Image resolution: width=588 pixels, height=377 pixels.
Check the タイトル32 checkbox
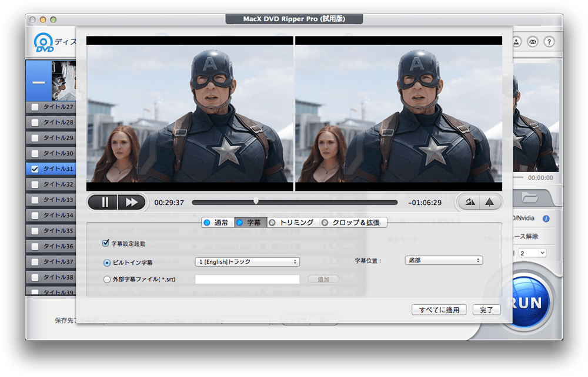pyautogui.click(x=35, y=184)
